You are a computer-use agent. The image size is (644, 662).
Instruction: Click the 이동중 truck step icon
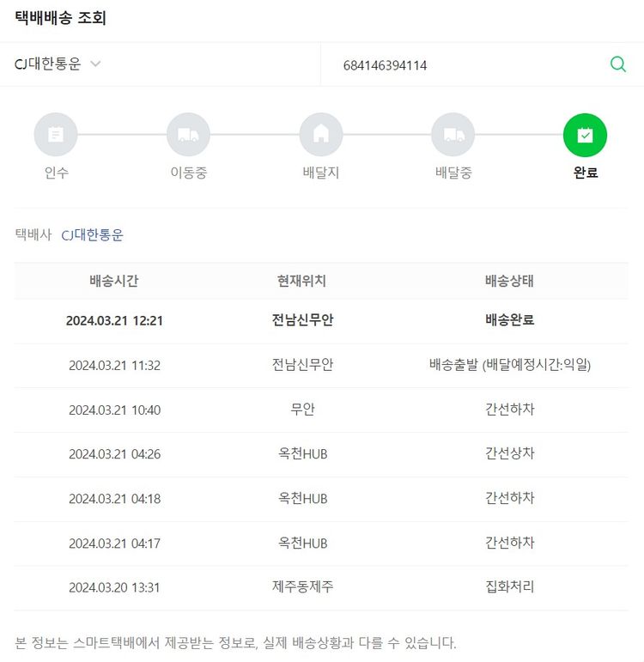188,135
